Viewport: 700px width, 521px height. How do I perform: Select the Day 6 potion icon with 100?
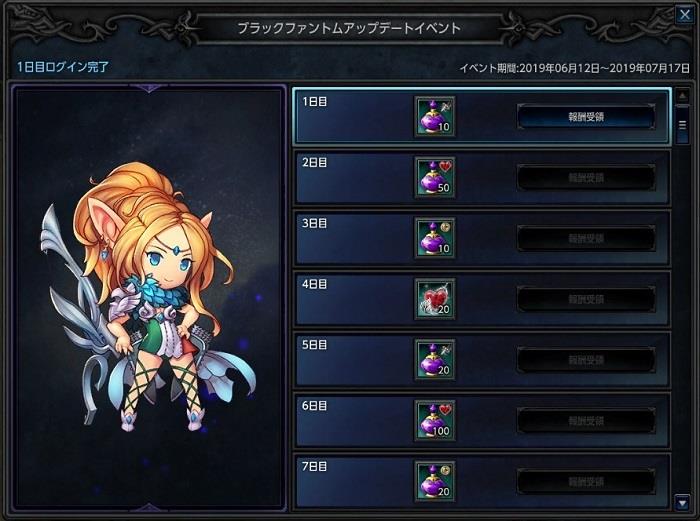pyautogui.click(x=435, y=421)
